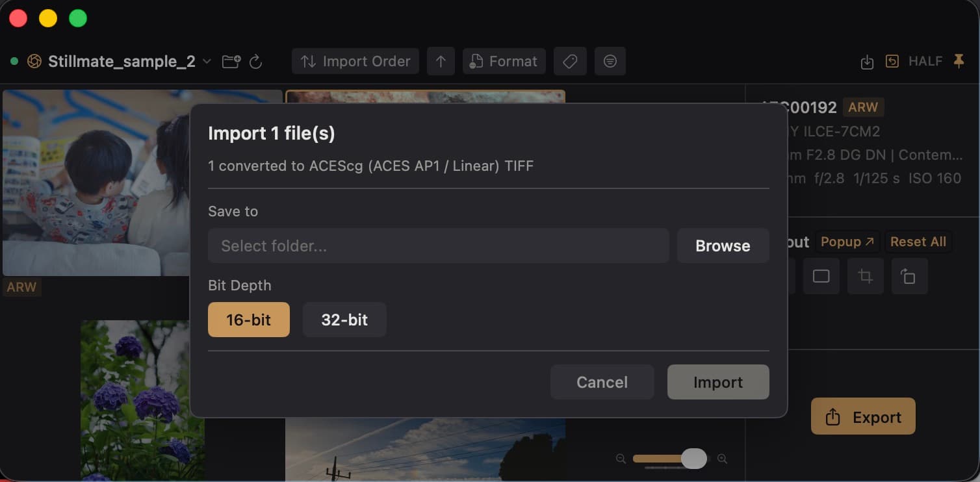980x482 pixels.
Task: Switch bit depth to 32-bit
Action: (344, 320)
